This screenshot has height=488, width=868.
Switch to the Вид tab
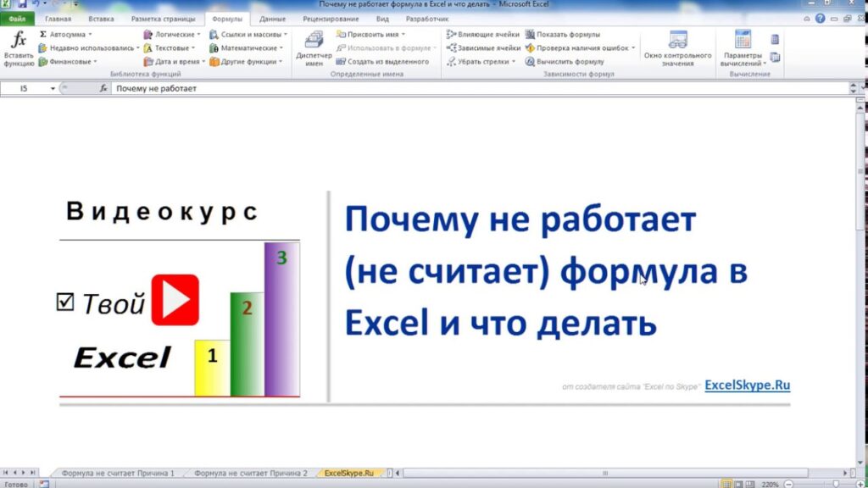click(x=382, y=19)
